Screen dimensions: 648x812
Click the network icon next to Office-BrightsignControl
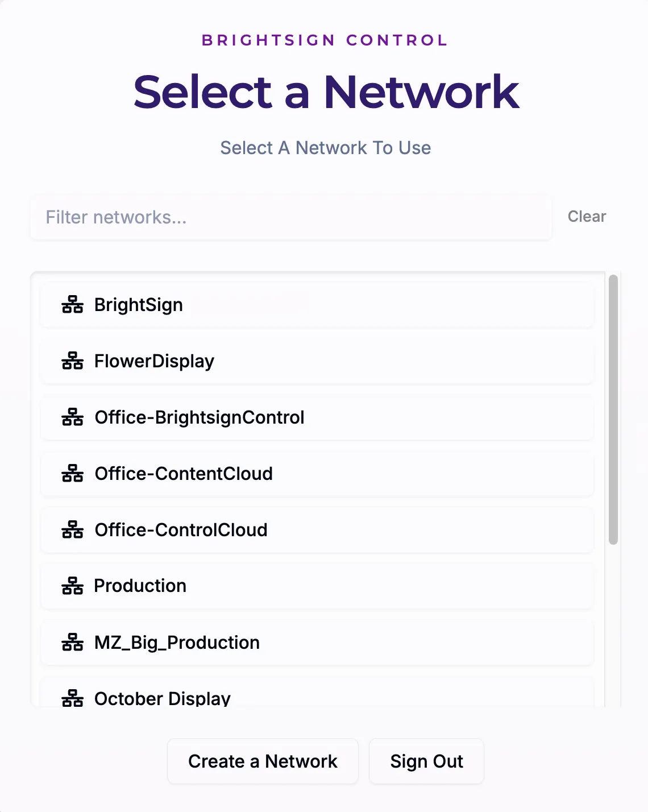click(x=72, y=417)
